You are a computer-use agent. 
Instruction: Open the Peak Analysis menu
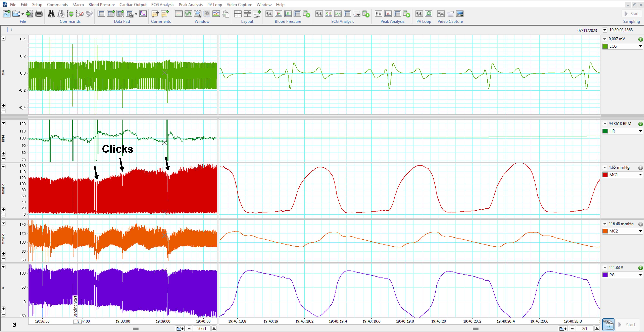(x=191, y=5)
